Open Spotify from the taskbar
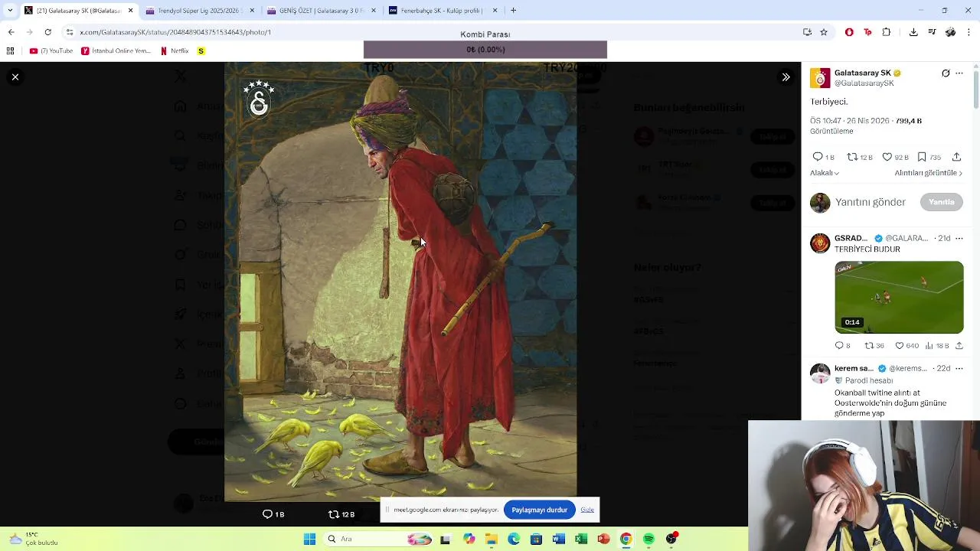The height and width of the screenshot is (551, 980). [648, 539]
